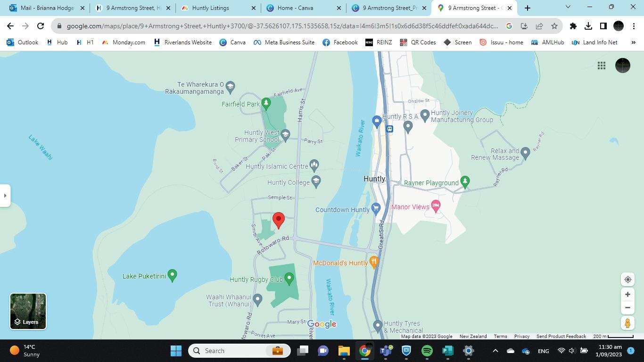This screenshot has height=362, width=644.
Task: Open the Land Info Net bookmark
Action: [x=594, y=42]
